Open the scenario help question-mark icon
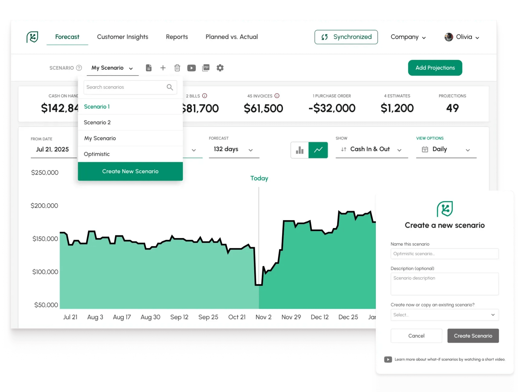The width and height of the screenshot is (532, 392). [x=79, y=68]
